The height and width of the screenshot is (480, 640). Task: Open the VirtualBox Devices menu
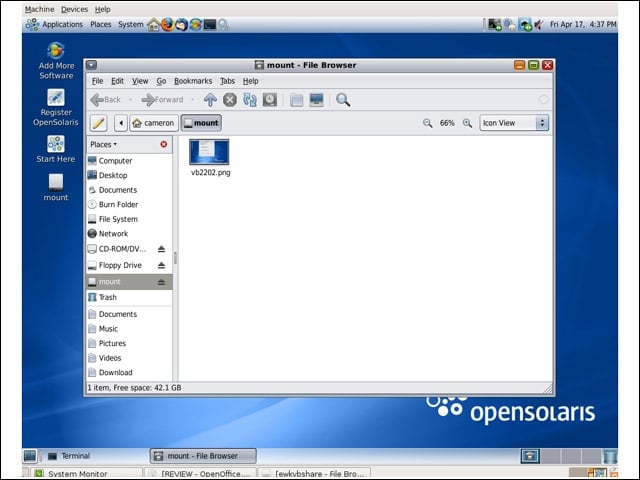point(74,9)
